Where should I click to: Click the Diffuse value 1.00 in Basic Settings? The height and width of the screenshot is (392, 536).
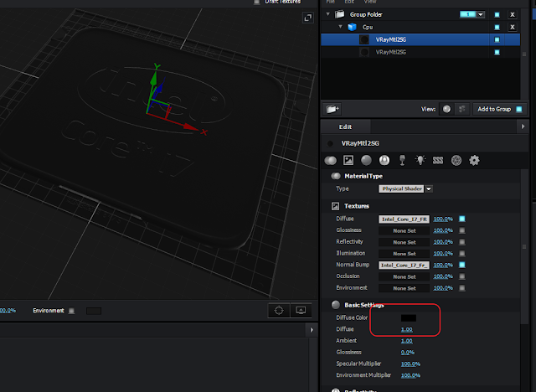tap(407, 329)
